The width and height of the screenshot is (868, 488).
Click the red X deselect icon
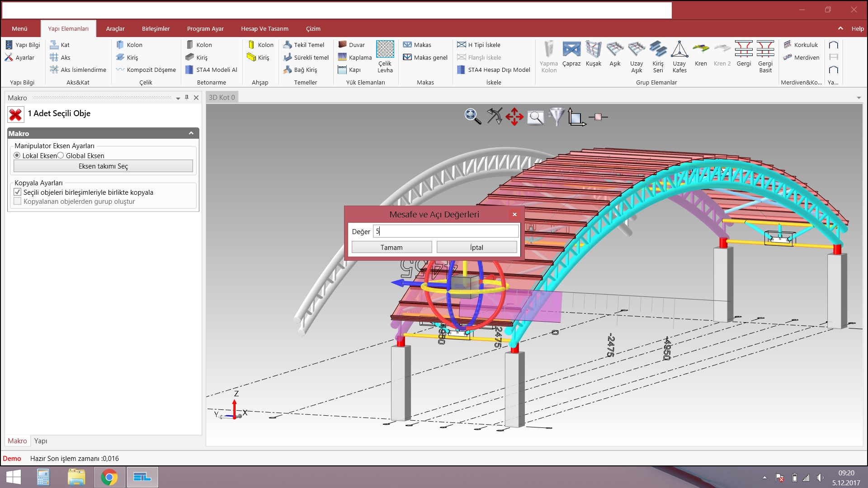pos(15,115)
